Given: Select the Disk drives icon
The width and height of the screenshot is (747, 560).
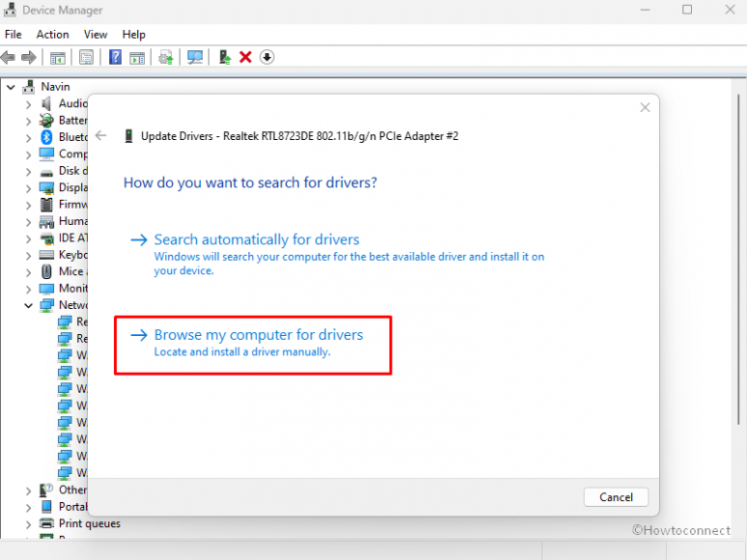Looking at the screenshot, I should [x=46, y=172].
